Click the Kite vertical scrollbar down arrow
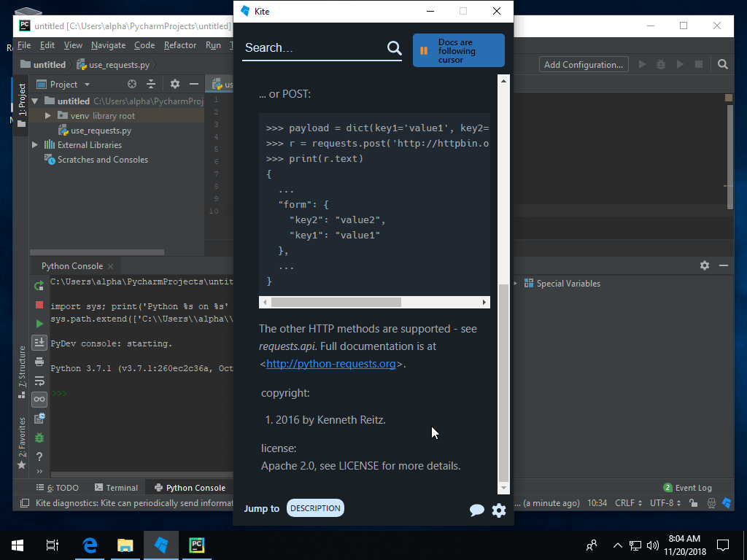The height and width of the screenshot is (560, 747). pyautogui.click(x=503, y=488)
